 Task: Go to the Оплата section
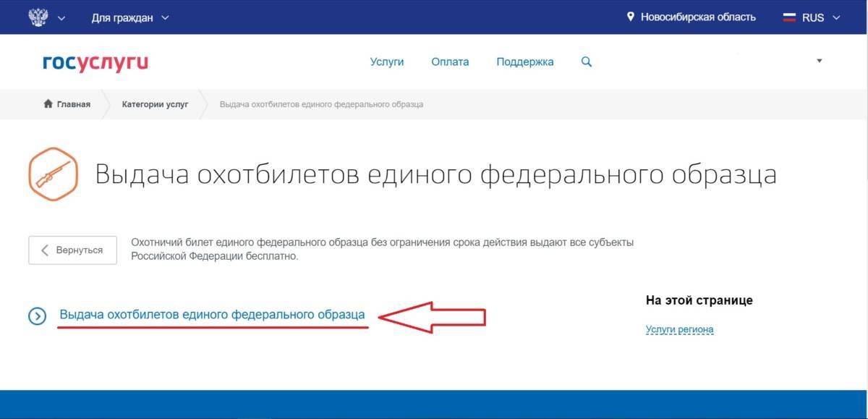tap(450, 62)
